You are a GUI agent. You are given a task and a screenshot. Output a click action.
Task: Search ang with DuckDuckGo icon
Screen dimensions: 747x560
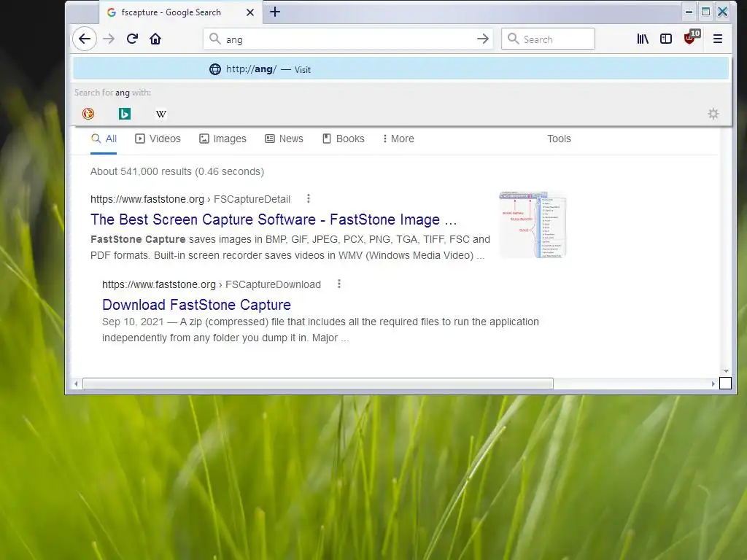pyautogui.click(x=88, y=114)
